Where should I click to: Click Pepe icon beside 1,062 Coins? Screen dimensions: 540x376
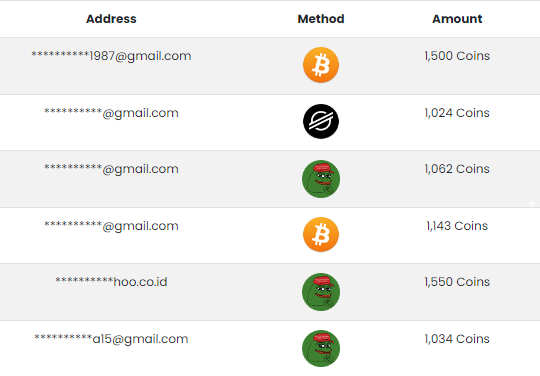[321, 179]
